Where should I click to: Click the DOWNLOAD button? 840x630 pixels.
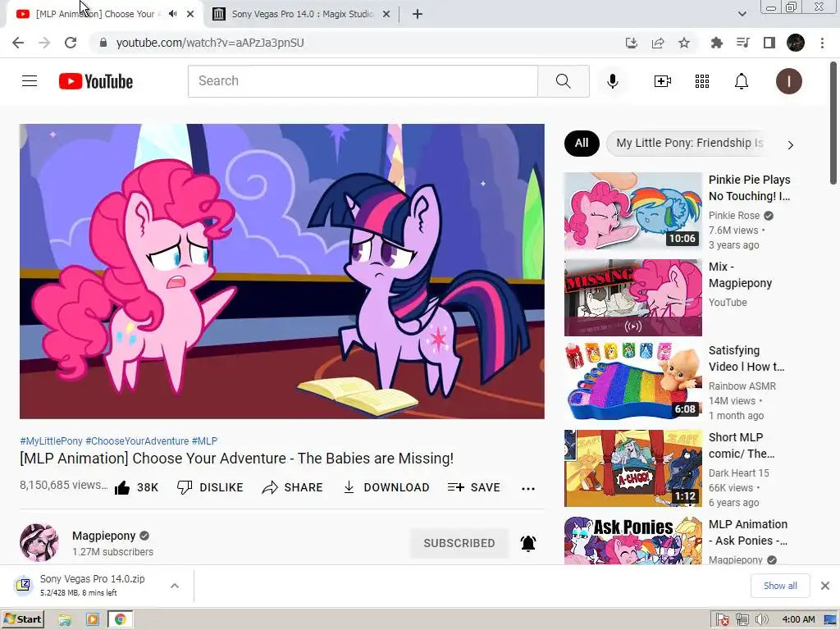(x=386, y=487)
